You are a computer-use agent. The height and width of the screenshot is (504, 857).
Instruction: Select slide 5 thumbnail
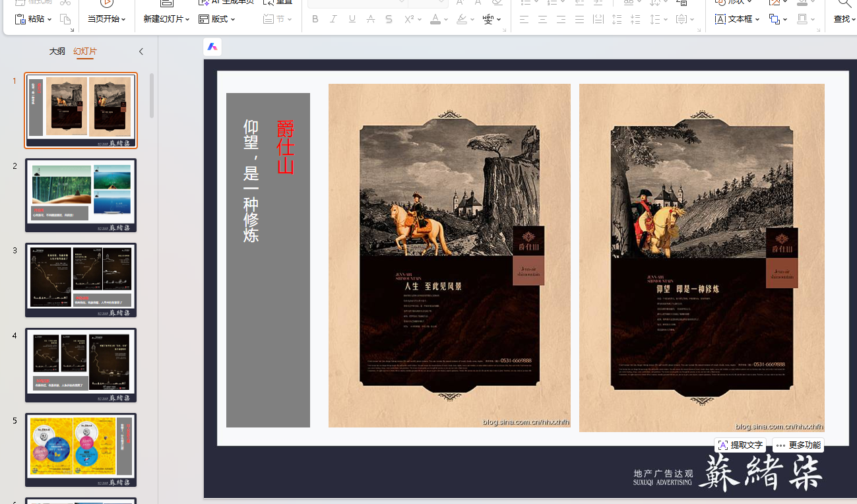pos(81,451)
